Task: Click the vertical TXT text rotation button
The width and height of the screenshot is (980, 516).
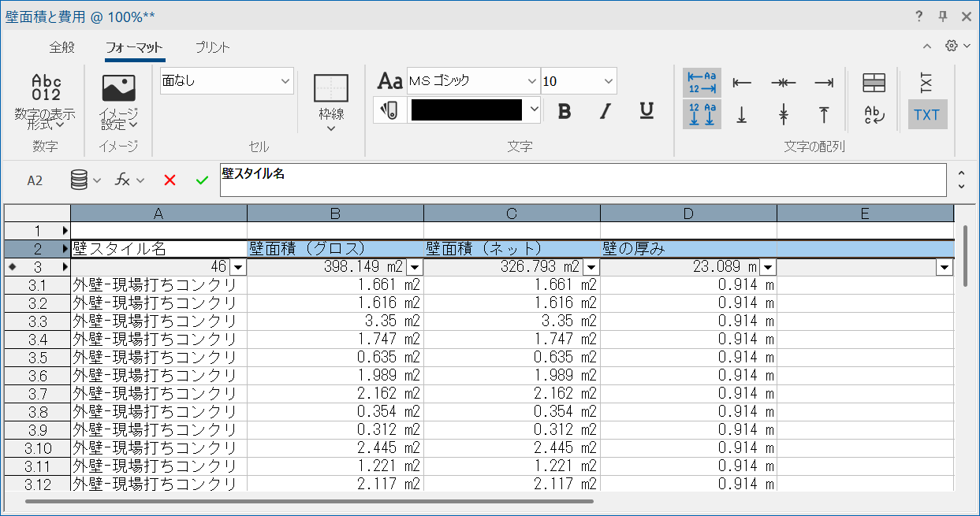Action: (926, 82)
